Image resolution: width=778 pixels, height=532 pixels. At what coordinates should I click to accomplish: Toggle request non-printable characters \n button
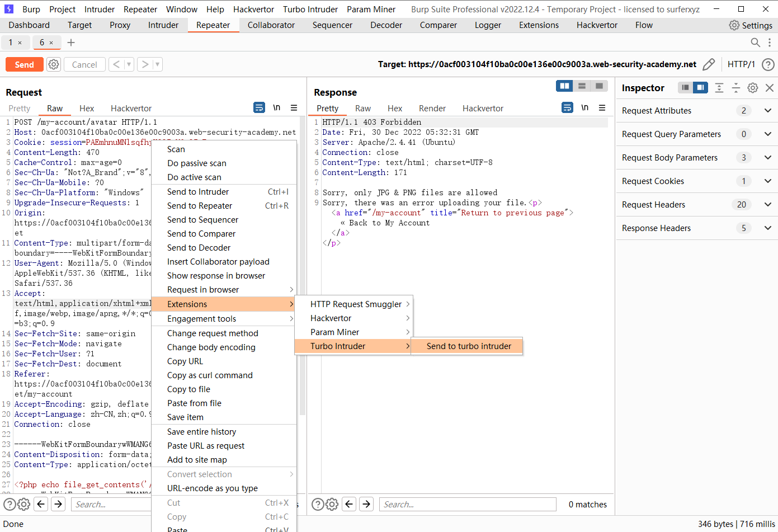(277, 107)
